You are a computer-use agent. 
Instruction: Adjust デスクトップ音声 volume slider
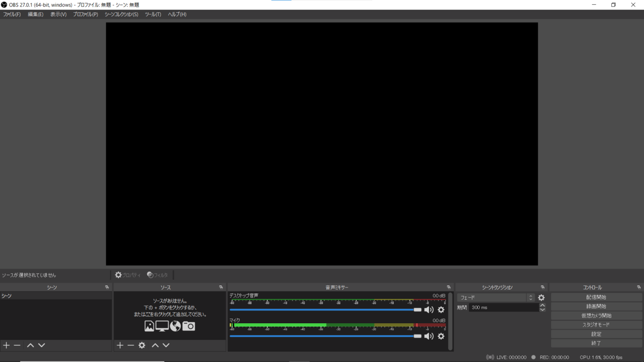326,309
